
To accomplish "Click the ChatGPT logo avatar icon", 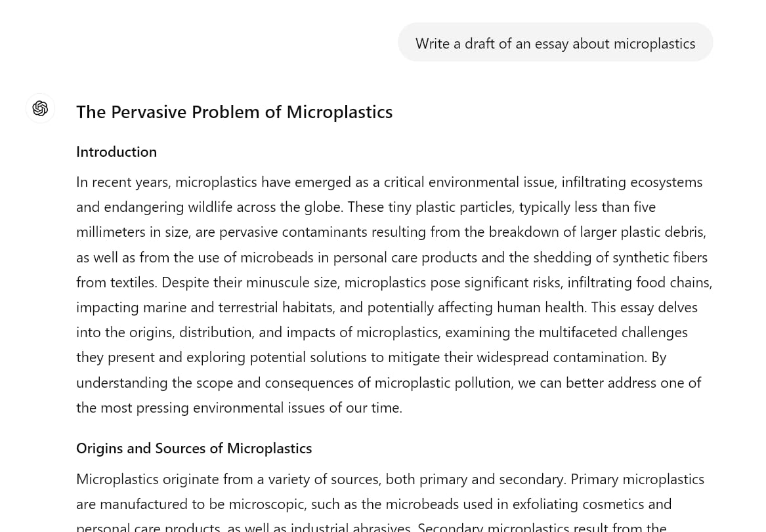I will pos(41,108).
